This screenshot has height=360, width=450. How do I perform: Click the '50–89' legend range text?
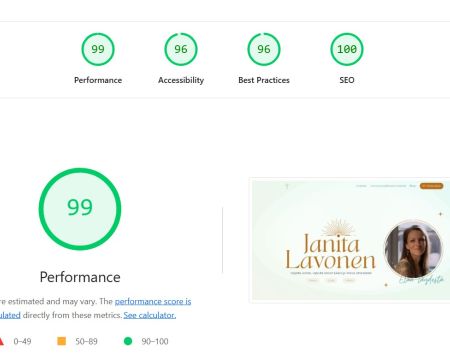coord(86,341)
